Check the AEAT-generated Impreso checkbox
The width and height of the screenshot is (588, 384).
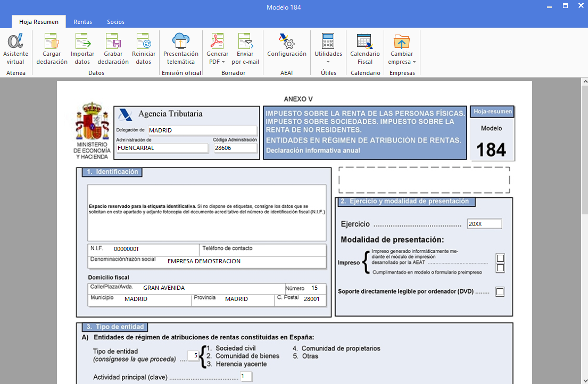pos(500,258)
